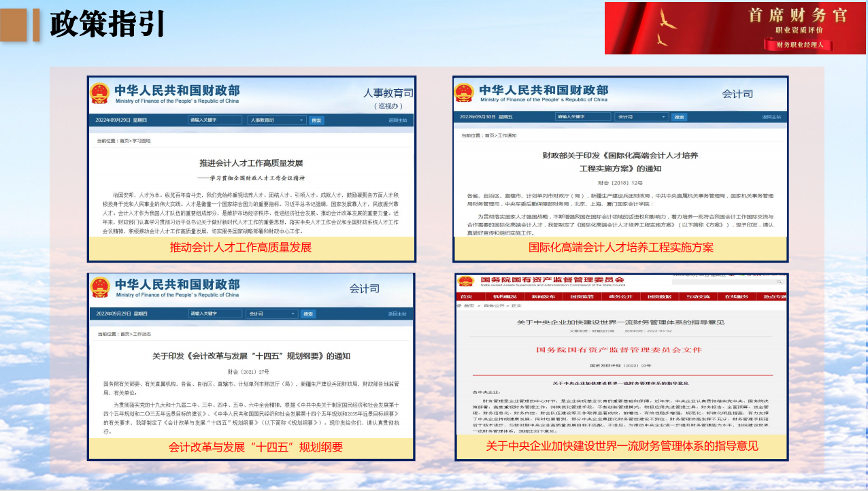Open the 互动交流 tab in the 国资委 nav bar

pyautogui.click(x=698, y=297)
